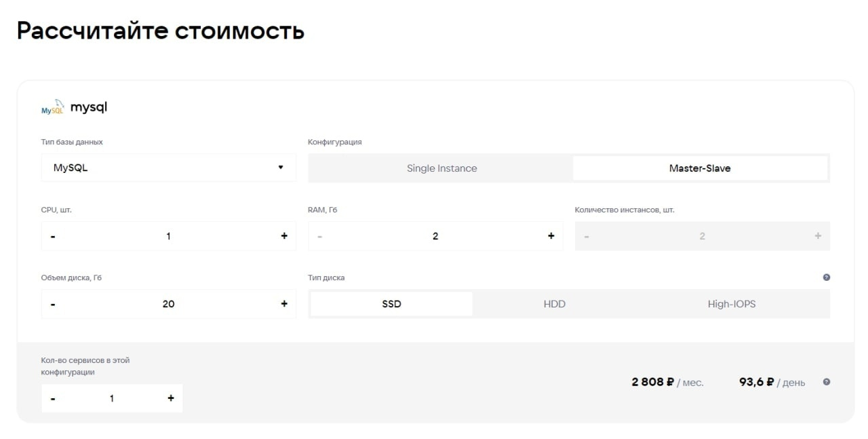Decrease RAM with the minus button

coord(320,236)
